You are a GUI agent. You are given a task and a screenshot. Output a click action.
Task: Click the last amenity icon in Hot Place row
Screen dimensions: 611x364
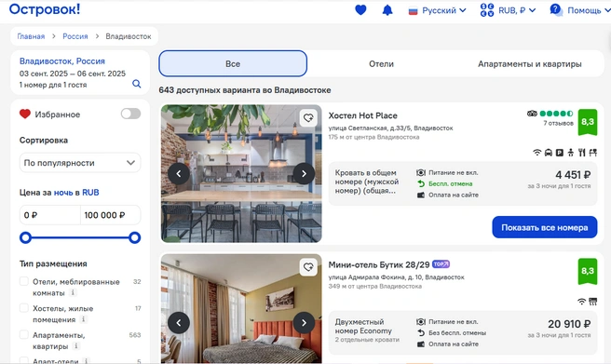tap(593, 153)
